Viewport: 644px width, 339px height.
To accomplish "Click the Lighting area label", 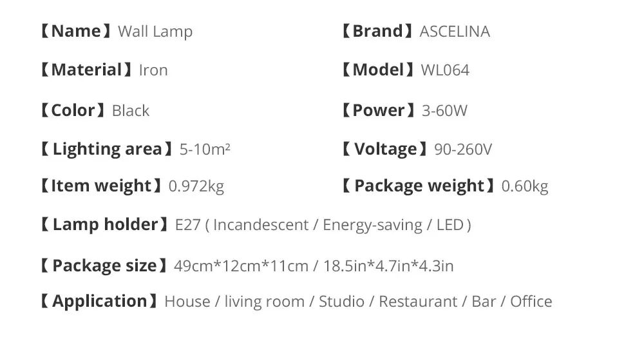I will pos(107,149).
